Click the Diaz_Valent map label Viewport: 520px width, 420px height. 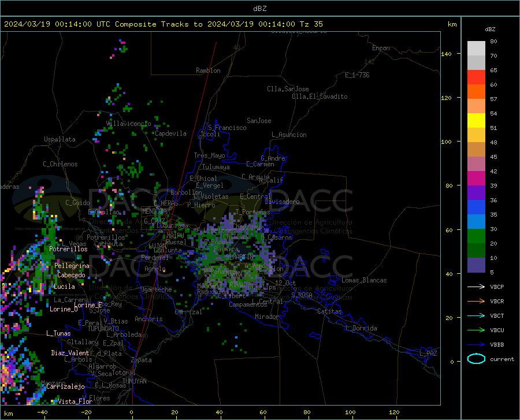tap(70, 353)
